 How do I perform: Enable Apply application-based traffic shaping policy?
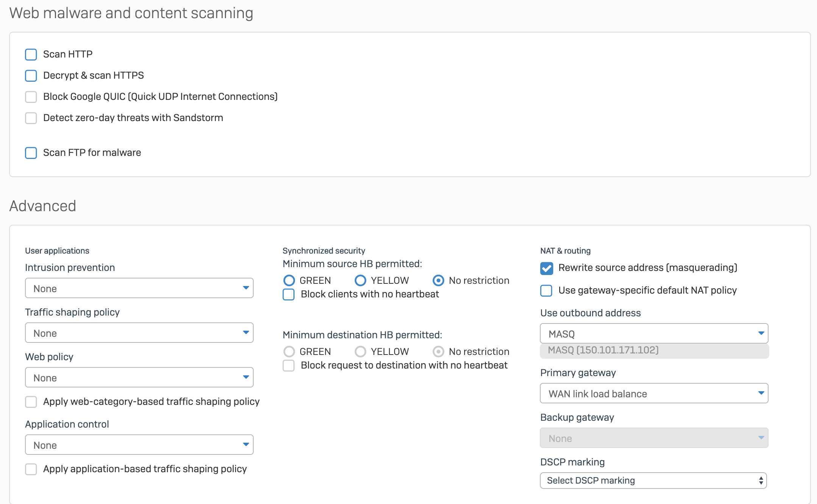coord(31,469)
